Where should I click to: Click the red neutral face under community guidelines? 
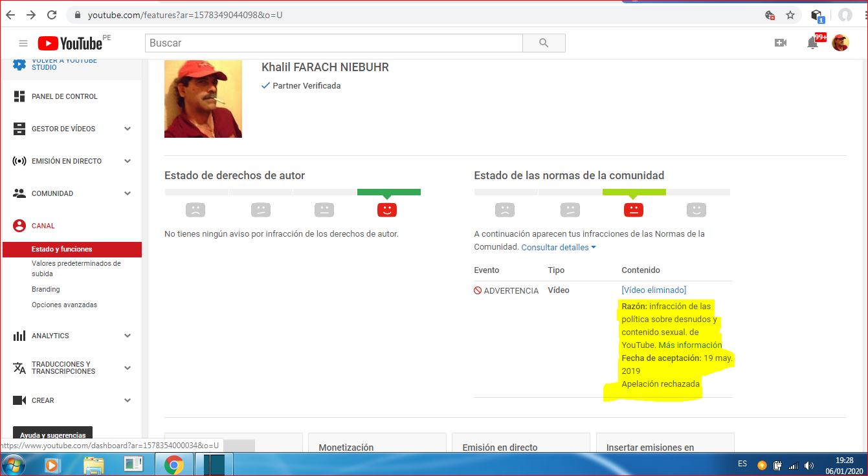[x=633, y=210]
